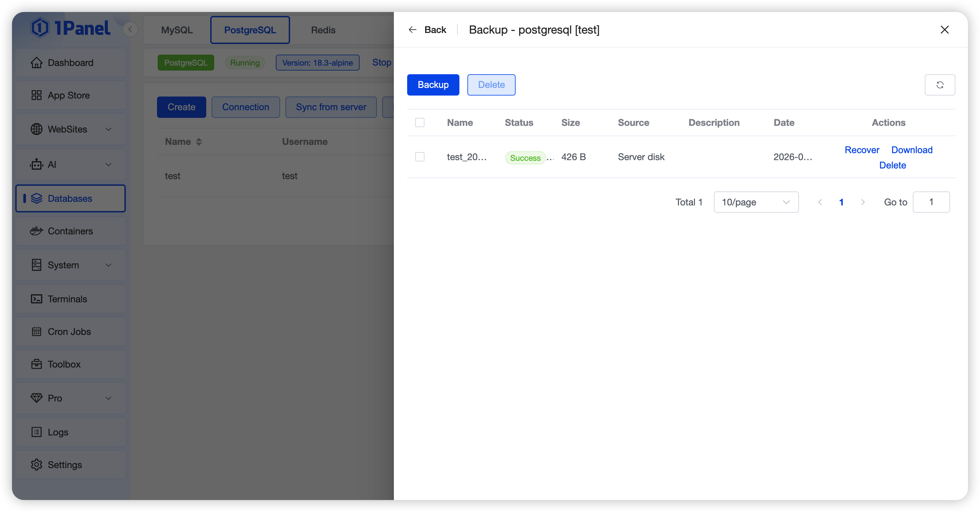Open Toolbox via briefcase icon
Image resolution: width=980 pixels, height=512 pixels.
37,364
